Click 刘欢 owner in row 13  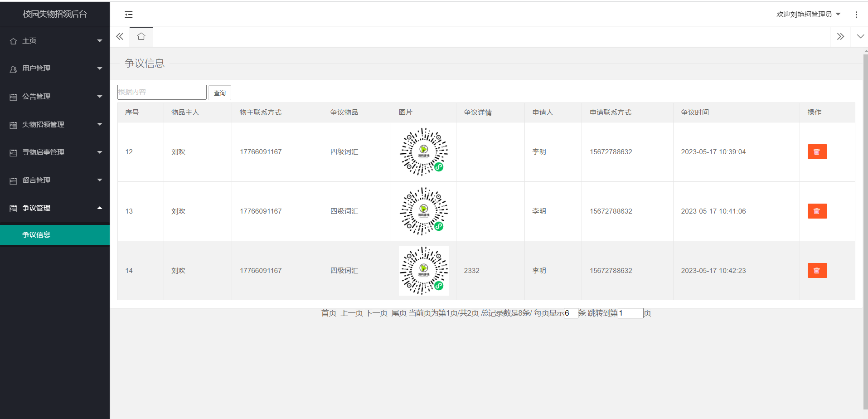point(178,211)
